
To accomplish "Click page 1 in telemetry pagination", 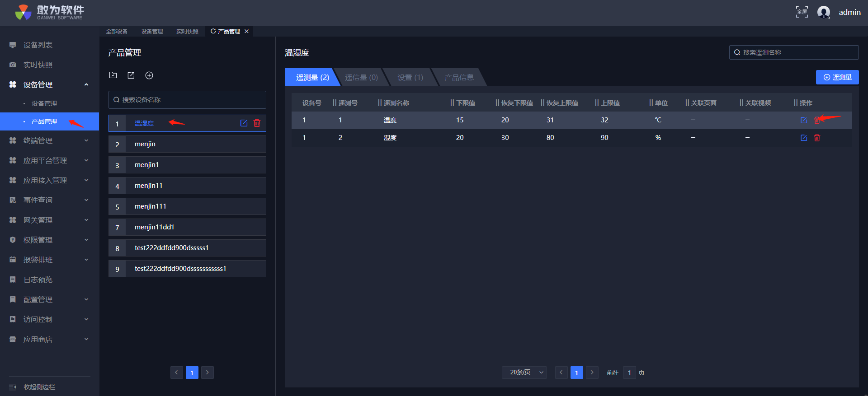I will (x=577, y=373).
